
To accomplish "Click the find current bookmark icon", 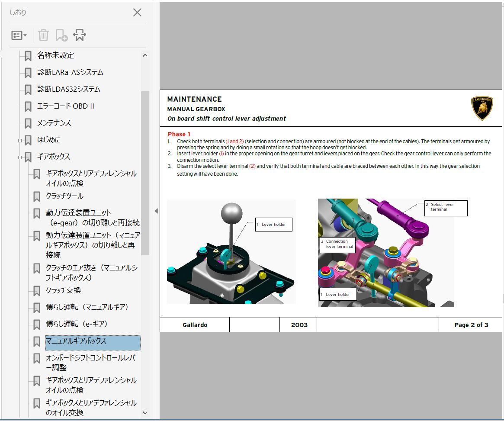I will tap(80, 35).
